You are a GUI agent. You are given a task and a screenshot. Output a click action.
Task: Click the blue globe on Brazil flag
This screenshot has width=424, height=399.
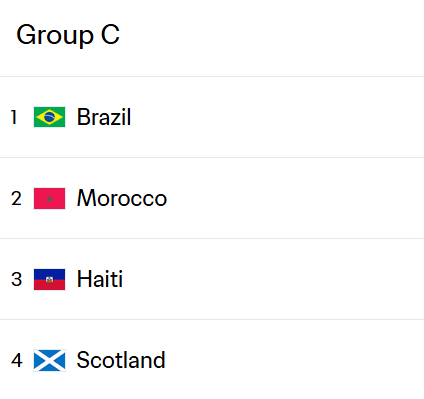[x=49, y=117]
